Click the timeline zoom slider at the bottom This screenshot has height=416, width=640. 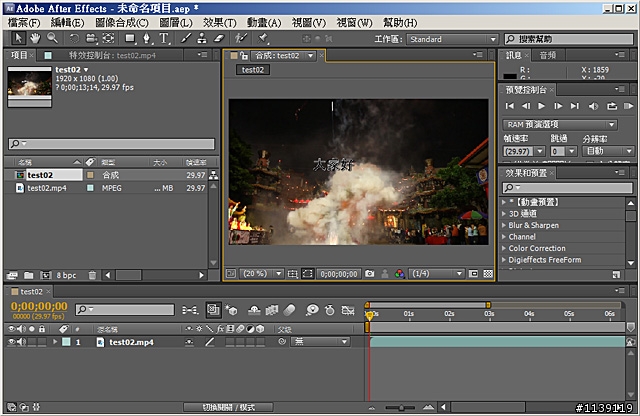400,407
